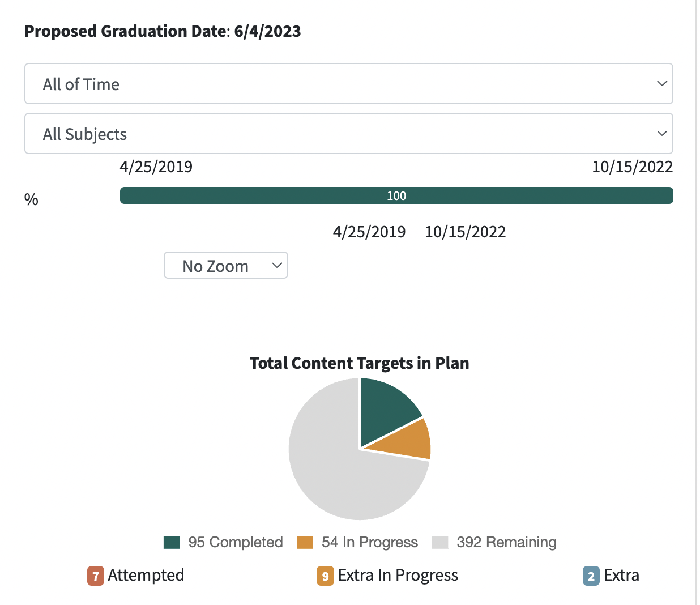The width and height of the screenshot is (700, 605).
Task: Expand the All Subjects dropdown
Action: pos(348,134)
